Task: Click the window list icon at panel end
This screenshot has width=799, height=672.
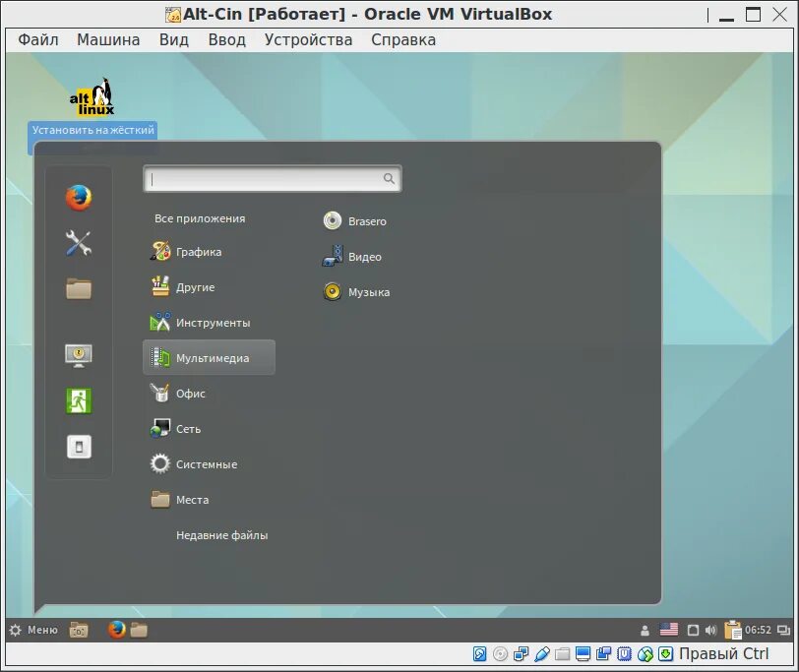Action: pyautogui.click(x=783, y=631)
